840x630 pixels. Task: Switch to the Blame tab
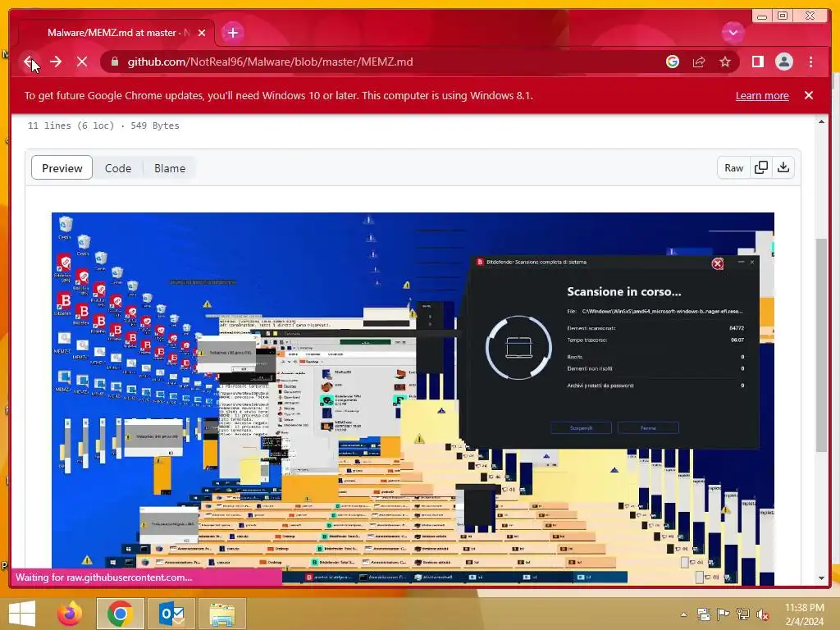pos(169,168)
